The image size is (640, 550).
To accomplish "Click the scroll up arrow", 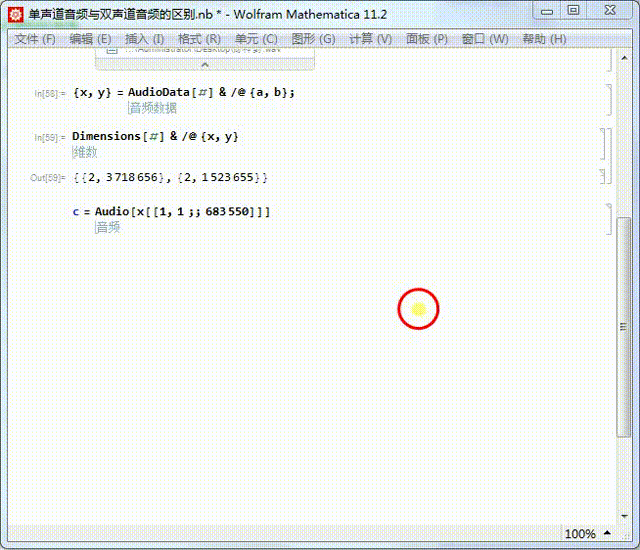I will click(624, 58).
